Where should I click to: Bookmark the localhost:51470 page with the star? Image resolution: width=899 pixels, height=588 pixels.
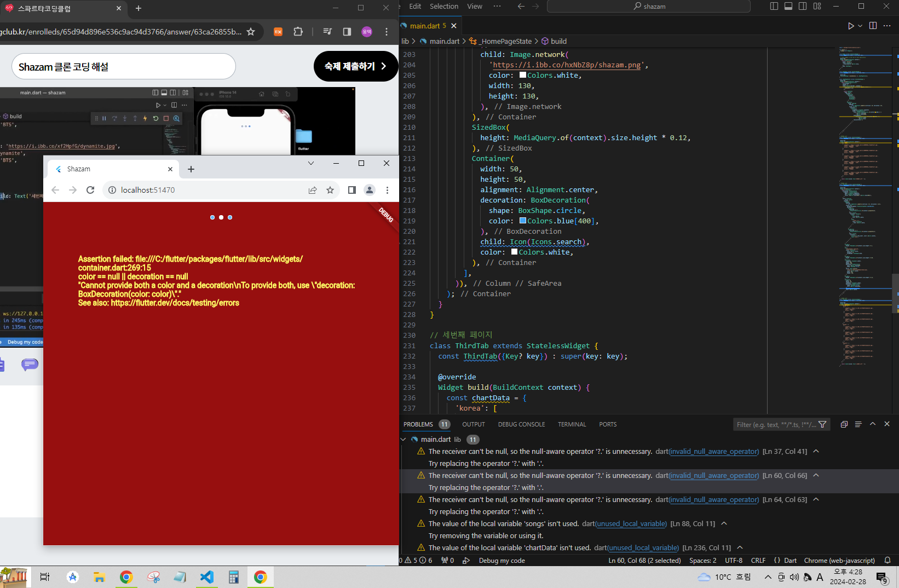coord(330,190)
